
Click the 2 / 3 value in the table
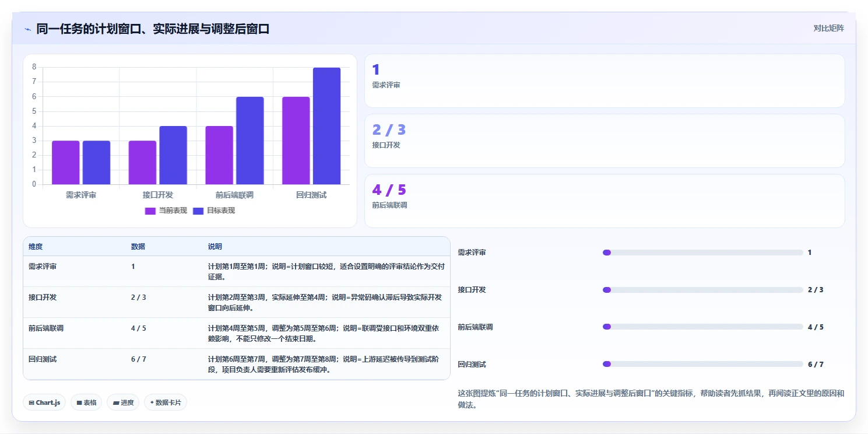point(139,297)
